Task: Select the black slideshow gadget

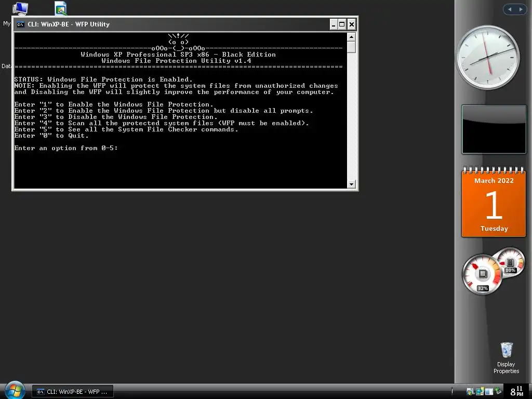Action: 494,129
